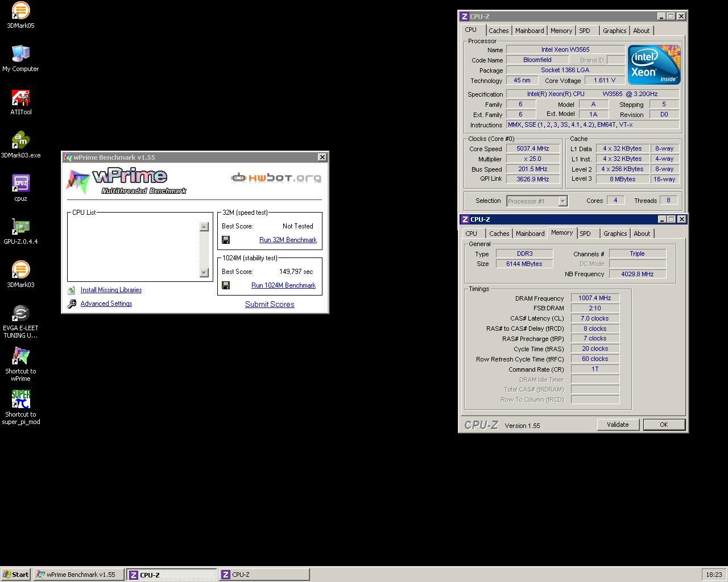This screenshot has height=582, width=728.
Task: Switch to Caches tab in lower CPU-Z window
Action: (499, 234)
